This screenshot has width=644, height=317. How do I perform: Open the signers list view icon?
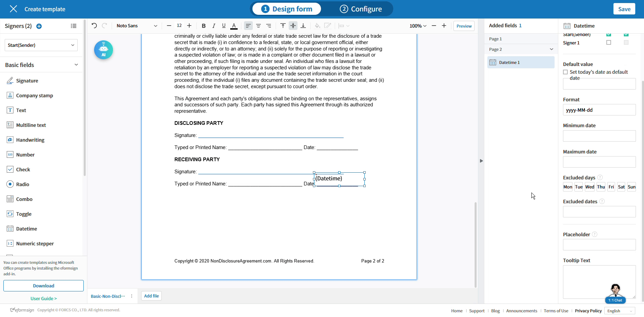click(x=74, y=26)
